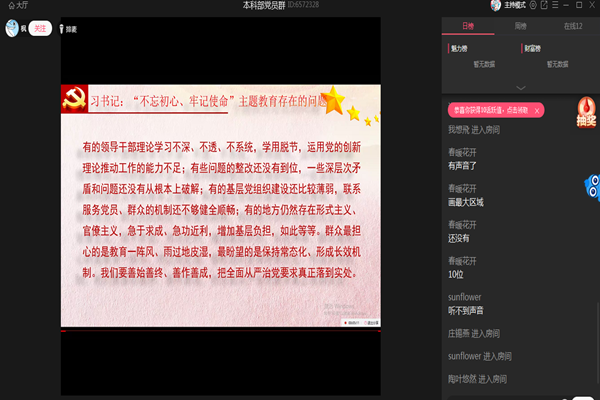Click the share/export icon in title bar
The height and width of the screenshot is (400, 600).
click(x=544, y=5)
